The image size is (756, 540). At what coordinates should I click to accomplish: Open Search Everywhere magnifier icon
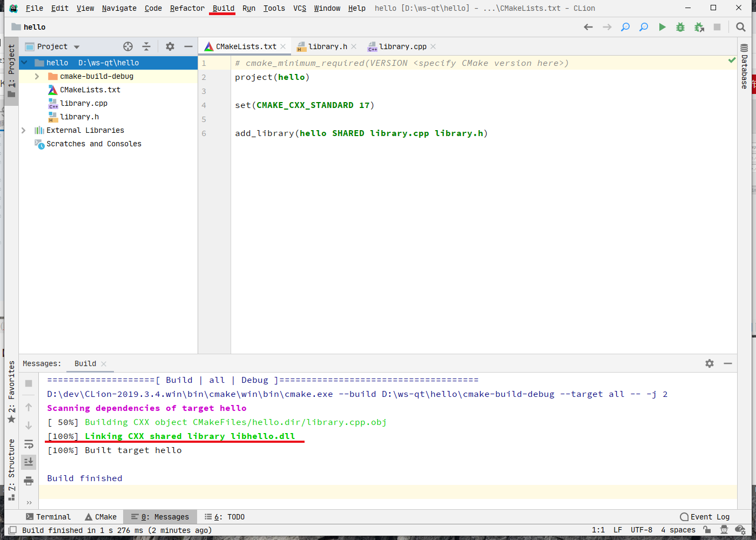[x=741, y=27]
